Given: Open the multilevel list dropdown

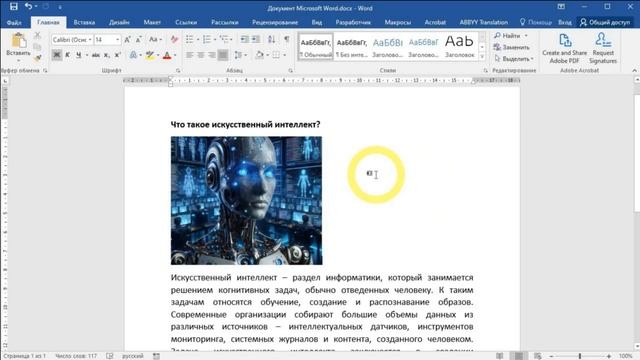Looking at the screenshot, I should (x=231, y=40).
